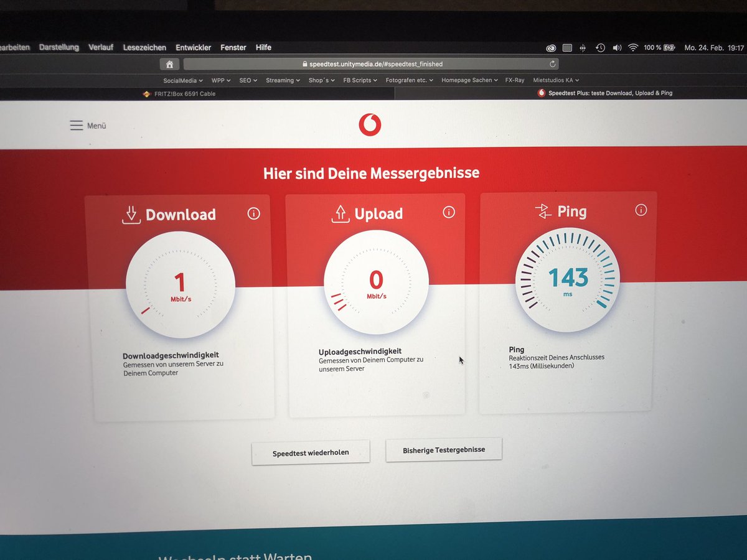Expand Shop's bookmarks folder

point(322,80)
